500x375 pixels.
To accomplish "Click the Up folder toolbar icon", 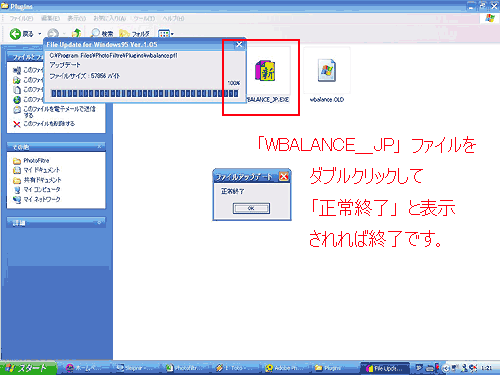I will click(77, 33).
